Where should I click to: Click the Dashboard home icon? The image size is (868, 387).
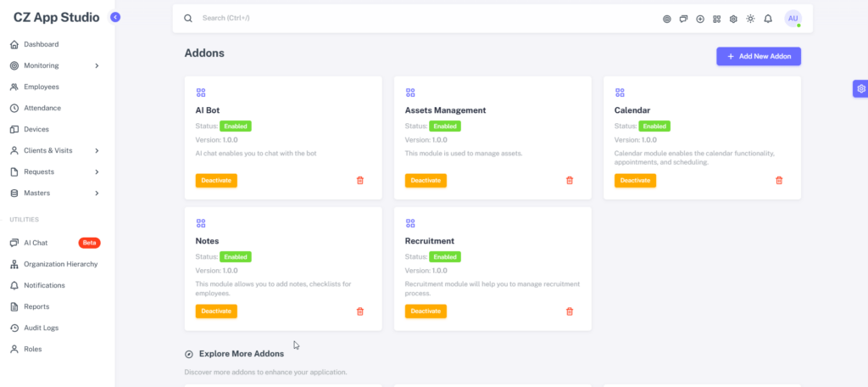pos(14,44)
